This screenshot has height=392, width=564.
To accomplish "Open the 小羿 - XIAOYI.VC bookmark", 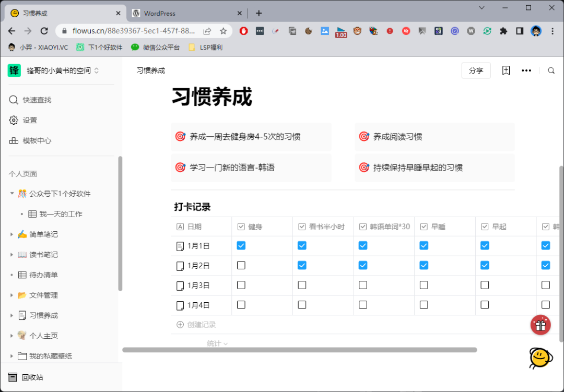I will click(x=38, y=47).
